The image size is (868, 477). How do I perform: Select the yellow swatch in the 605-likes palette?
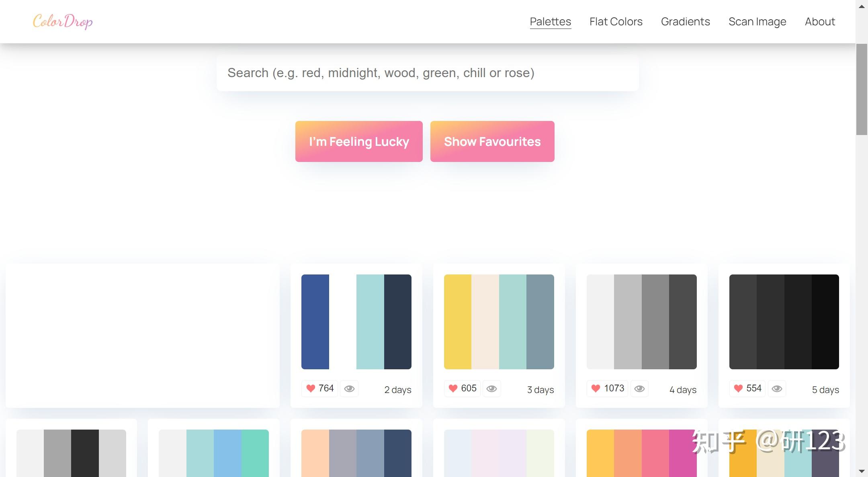coord(458,322)
